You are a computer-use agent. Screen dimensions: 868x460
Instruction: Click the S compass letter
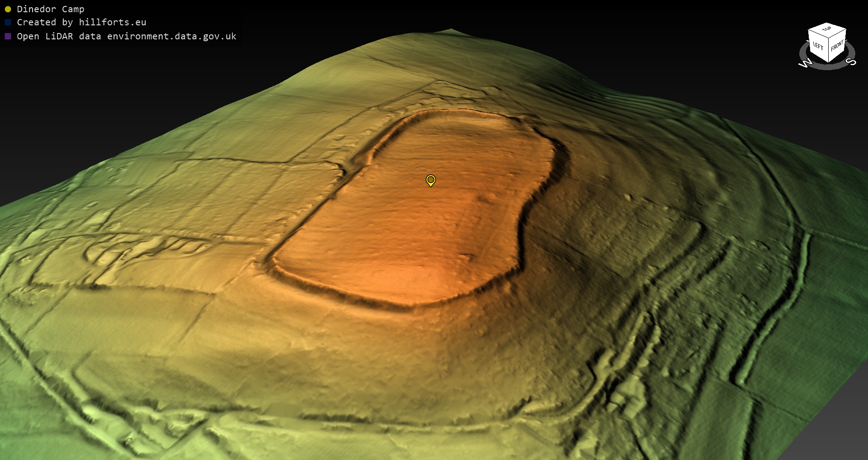click(x=851, y=62)
